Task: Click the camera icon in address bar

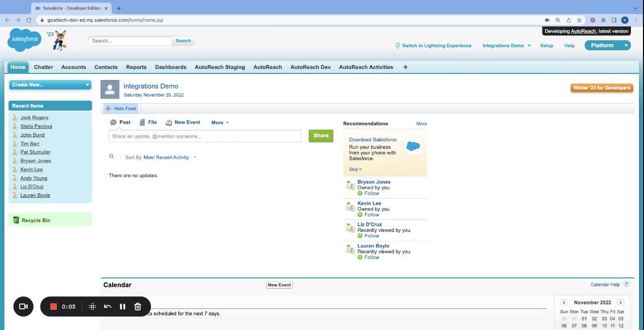Action: tap(547, 20)
